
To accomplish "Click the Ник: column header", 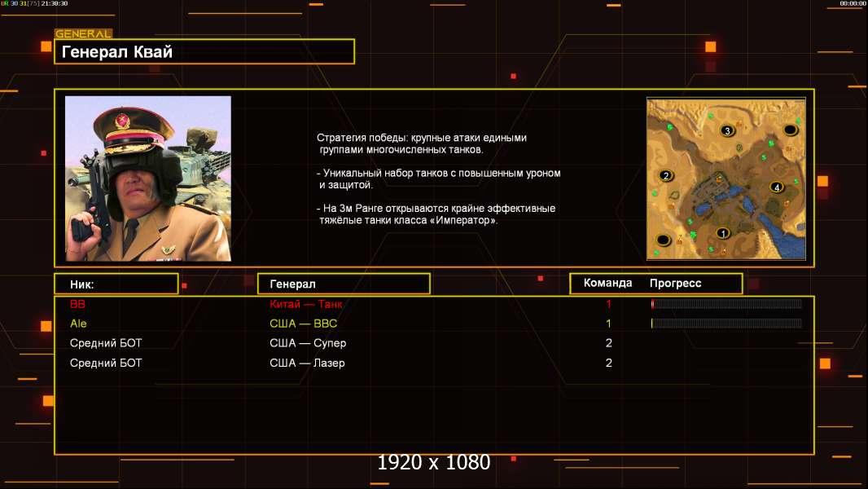I will point(116,284).
